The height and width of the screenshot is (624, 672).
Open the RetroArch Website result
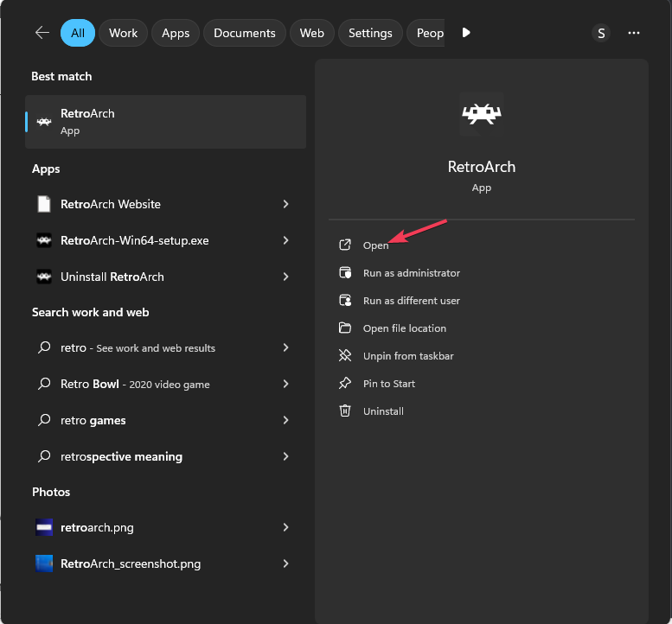(165, 204)
